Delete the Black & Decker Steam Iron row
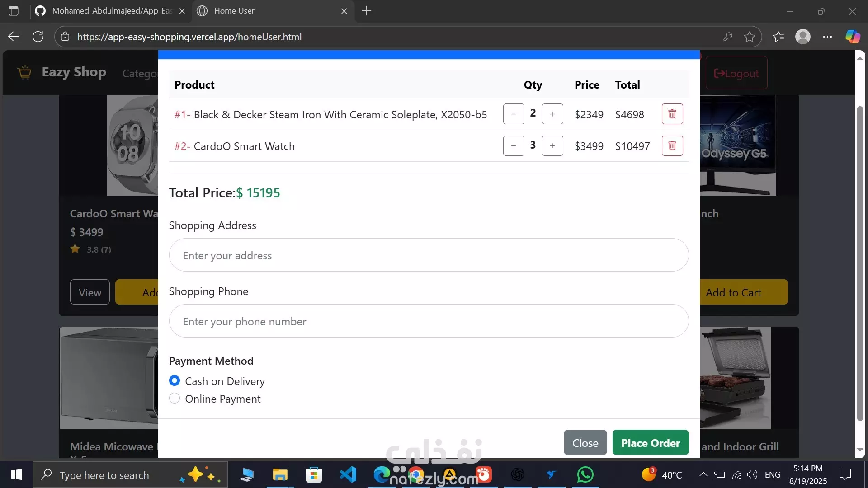 [x=672, y=114]
